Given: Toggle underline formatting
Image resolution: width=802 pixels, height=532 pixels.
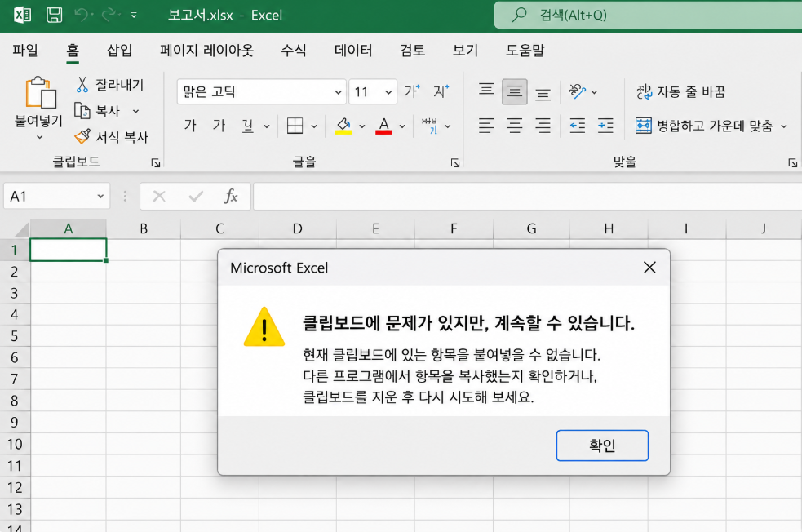Looking at the screenshot, I should (247, 126).
